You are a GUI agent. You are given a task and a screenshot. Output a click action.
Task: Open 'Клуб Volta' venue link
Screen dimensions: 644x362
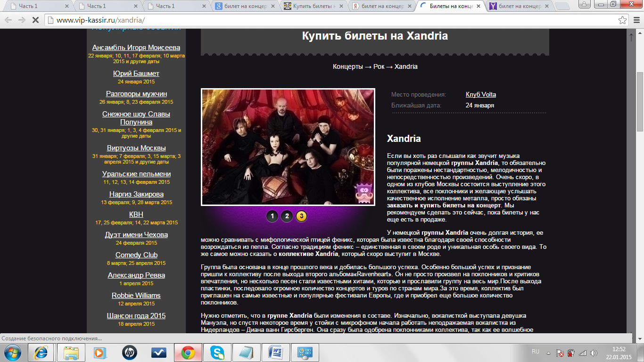pyautogui.click(x=480, y=94)
